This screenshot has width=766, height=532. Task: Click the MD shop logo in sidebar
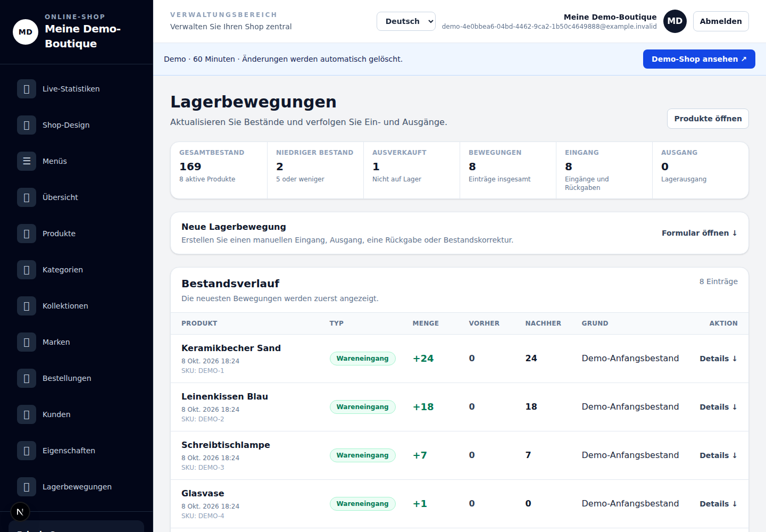[26, 32]
